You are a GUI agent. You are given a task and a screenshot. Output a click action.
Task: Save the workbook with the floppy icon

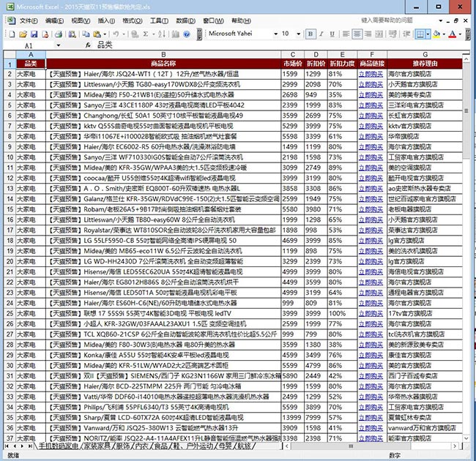[x=34, y=34]
